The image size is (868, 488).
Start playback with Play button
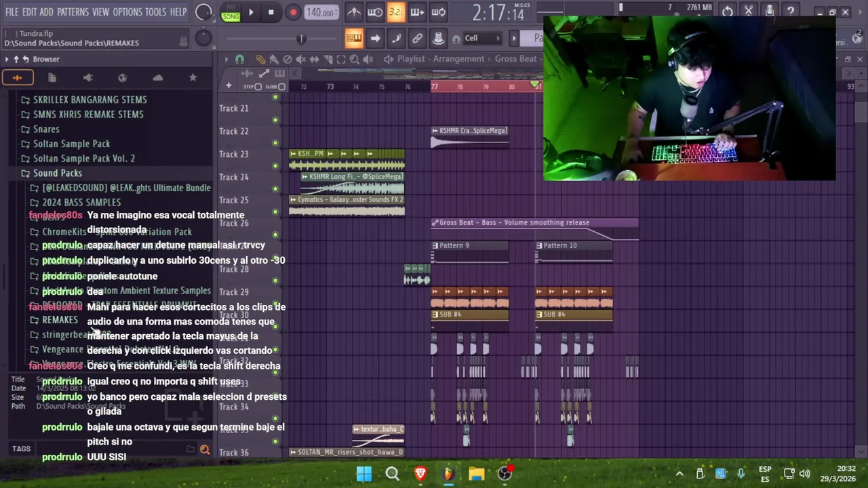pos(251,12)
